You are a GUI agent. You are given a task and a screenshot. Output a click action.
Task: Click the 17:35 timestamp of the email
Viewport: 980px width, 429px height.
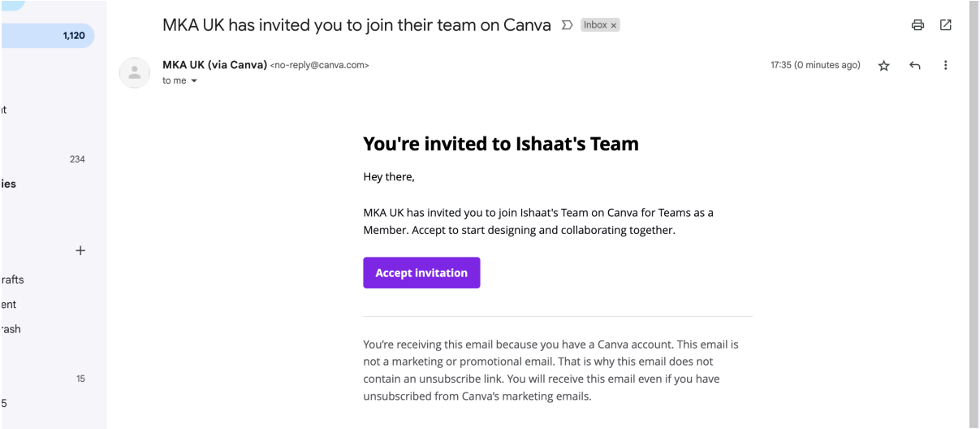(x=814, y=66)
